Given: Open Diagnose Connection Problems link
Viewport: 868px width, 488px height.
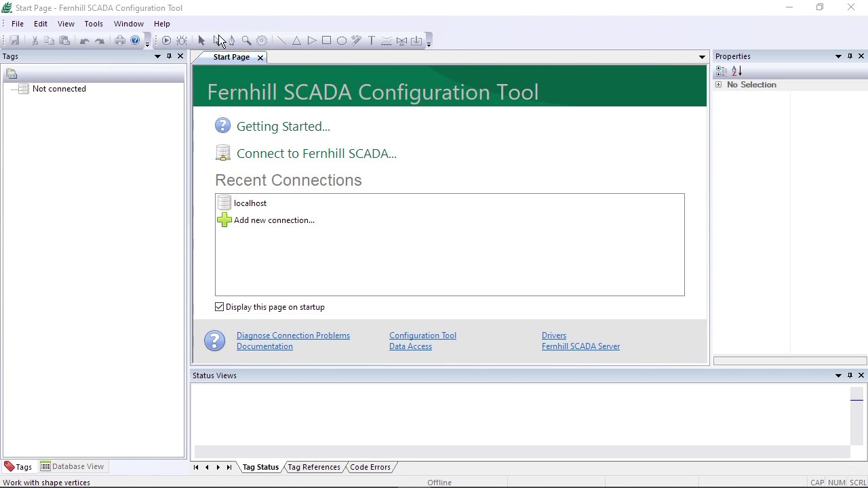Looking at the screenshot, I should coord(293,335).
